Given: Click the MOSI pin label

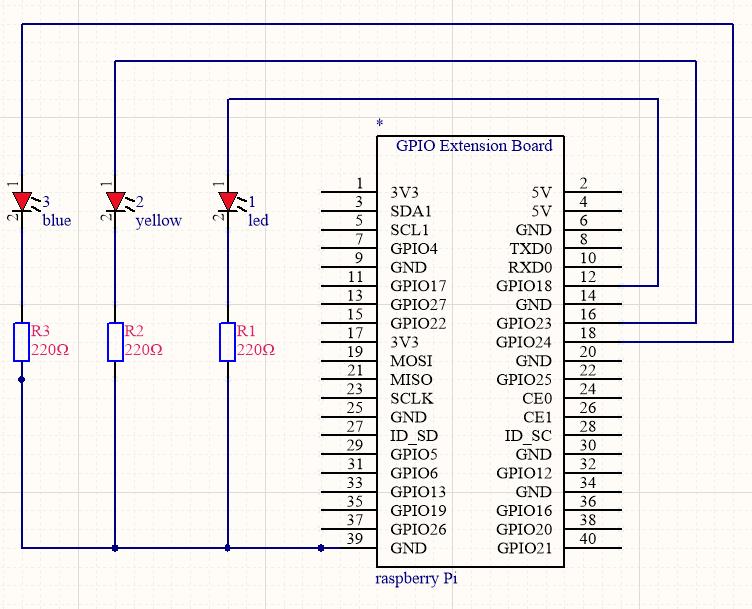Looking at the screenshot, I should click(x=411, y=361).
